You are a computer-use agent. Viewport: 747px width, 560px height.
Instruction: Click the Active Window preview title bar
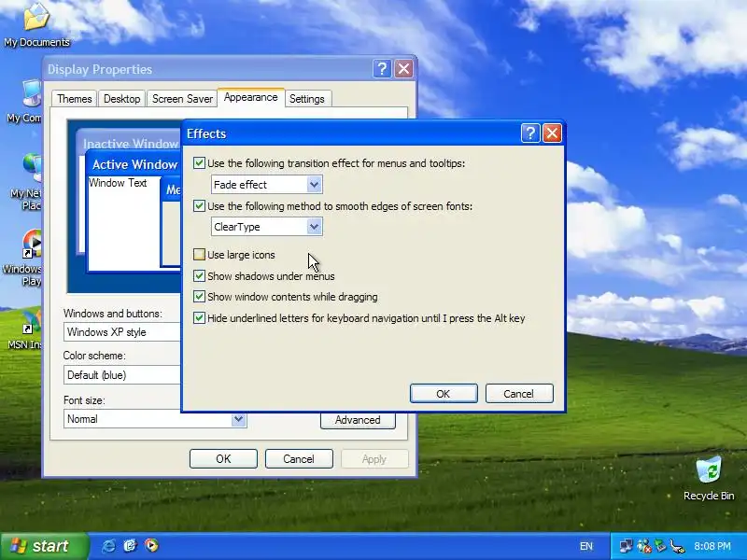[x=134, y=164]
